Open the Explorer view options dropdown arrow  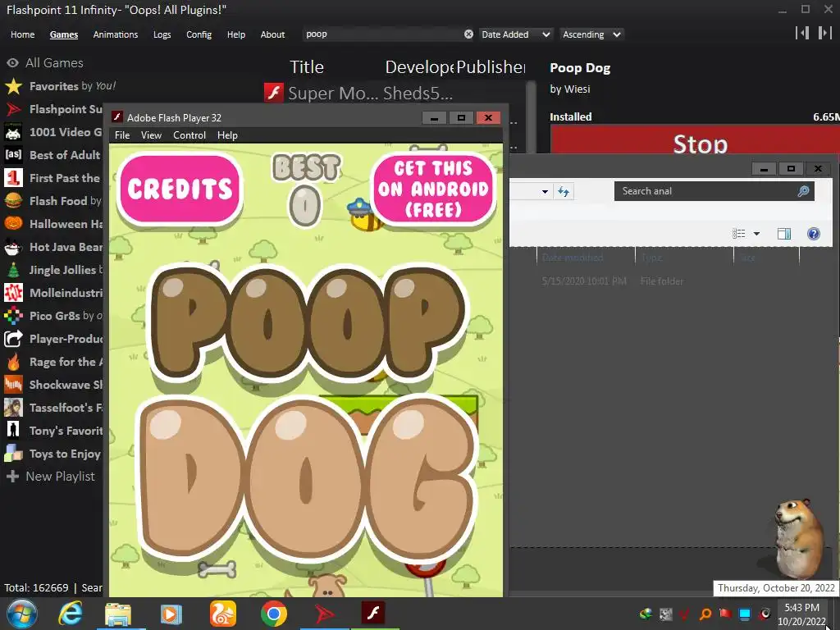756,234
